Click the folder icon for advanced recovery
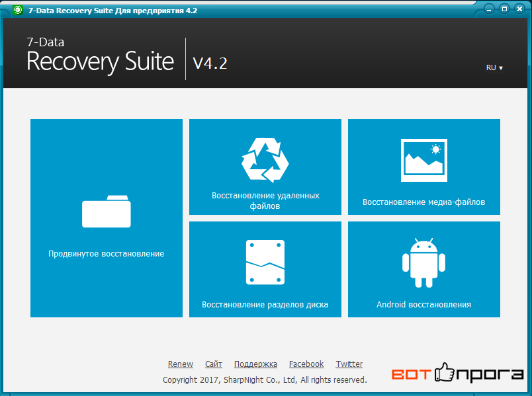This screenshot has width=532, height=396. click(x=106, y=212)
